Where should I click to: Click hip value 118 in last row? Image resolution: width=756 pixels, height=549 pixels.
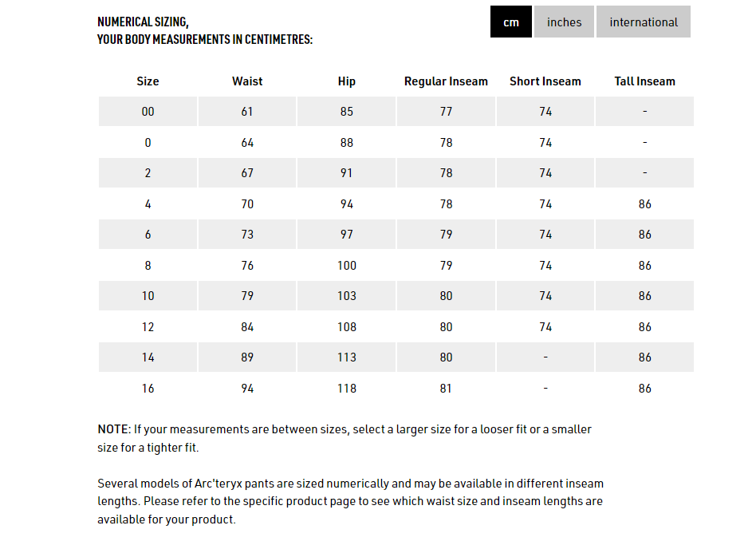(x=346, y=389)
